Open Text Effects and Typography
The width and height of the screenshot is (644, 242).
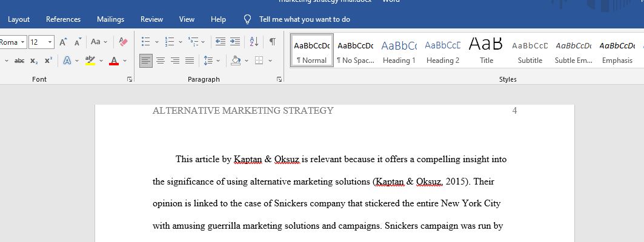(67, 60)
